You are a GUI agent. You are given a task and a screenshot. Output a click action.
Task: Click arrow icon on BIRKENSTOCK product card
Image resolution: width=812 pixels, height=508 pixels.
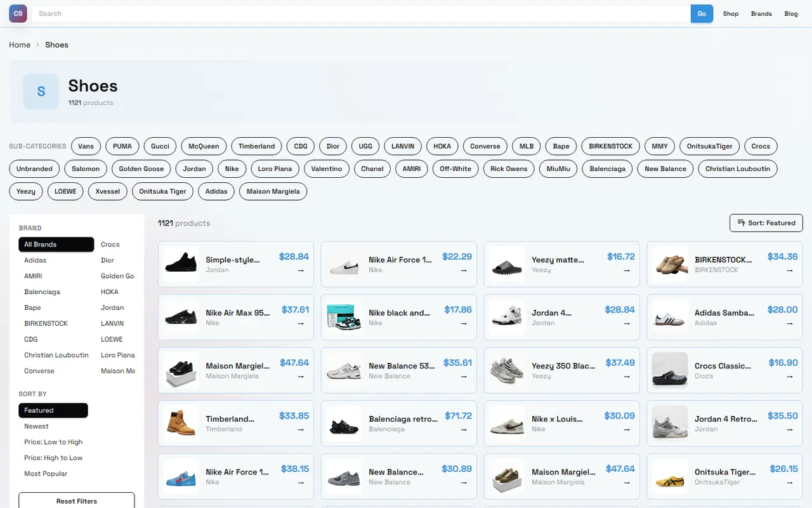click(790, 271)
